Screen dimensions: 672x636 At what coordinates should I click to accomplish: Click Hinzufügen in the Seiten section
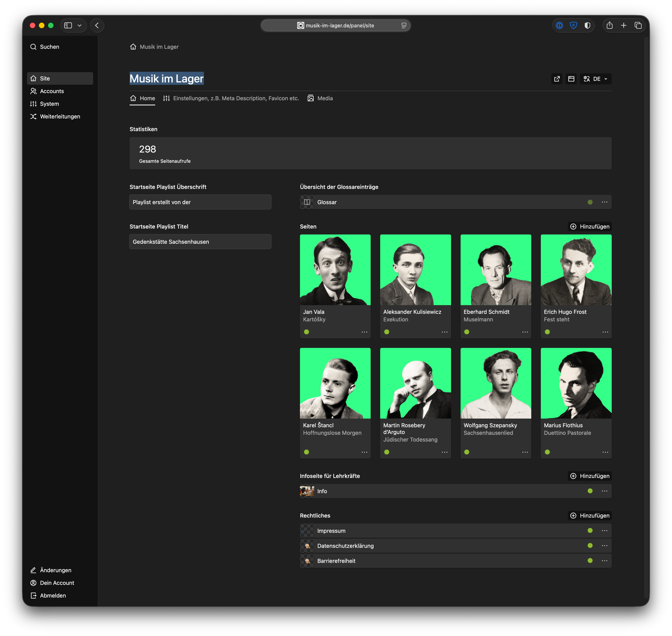589,227
